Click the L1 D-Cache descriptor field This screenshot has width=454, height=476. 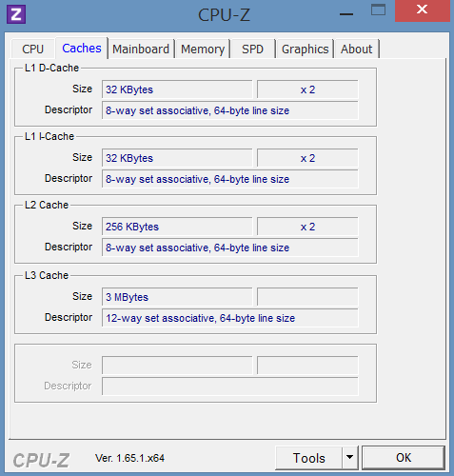(230, 110)
